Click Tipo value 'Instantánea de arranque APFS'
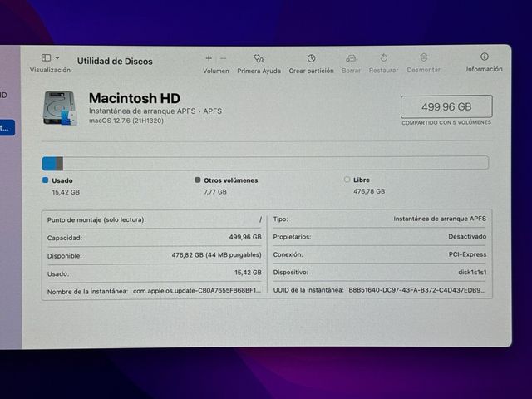This screenshot has width=532, height=399. [440, 219]
